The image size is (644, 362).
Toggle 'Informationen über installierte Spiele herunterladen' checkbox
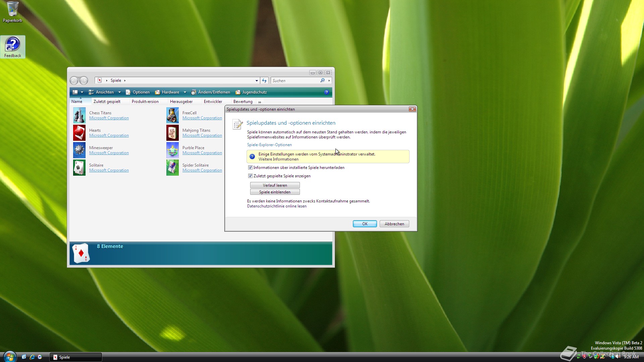click(250, 168)
